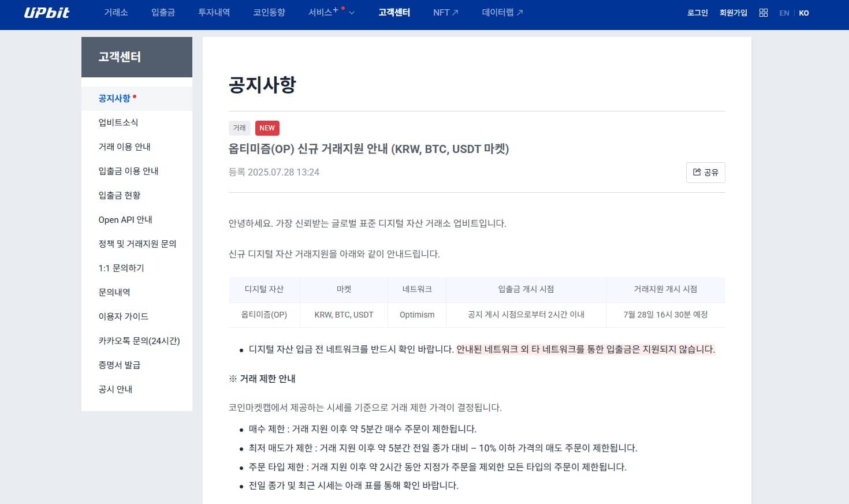Open the 투자내역 menu
The width and height of the screenshot is (849, 504).
point(214,12)
